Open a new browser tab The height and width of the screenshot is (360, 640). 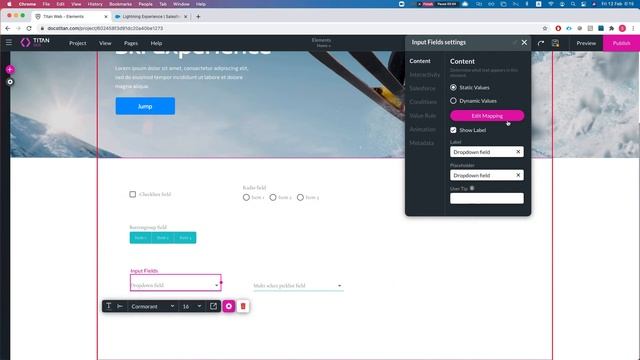[x=198, y=17]
